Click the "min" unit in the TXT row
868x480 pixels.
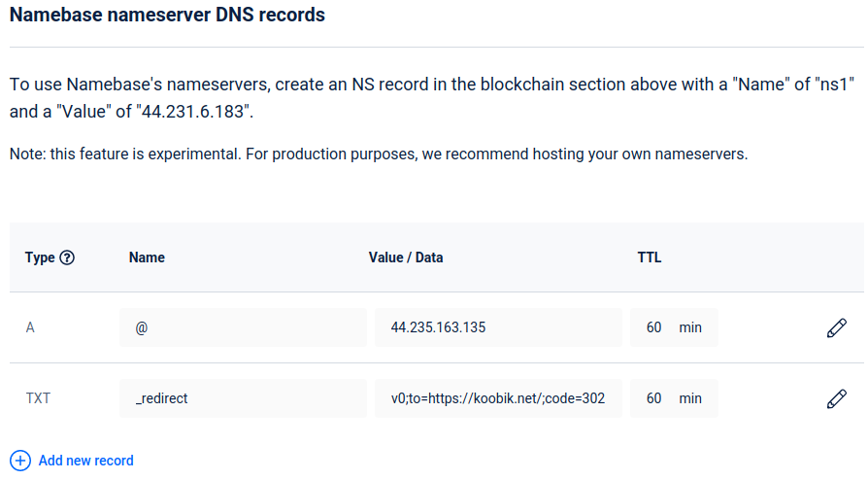click(690, 398)
